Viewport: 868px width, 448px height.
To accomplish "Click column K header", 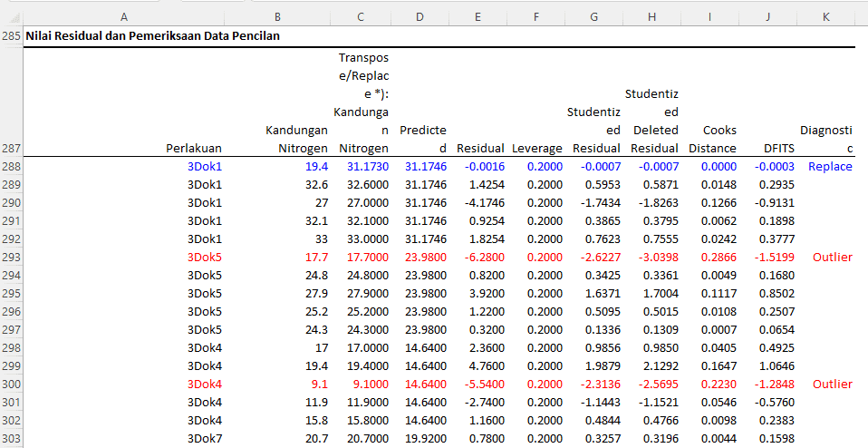I will [x=825, y=16].
